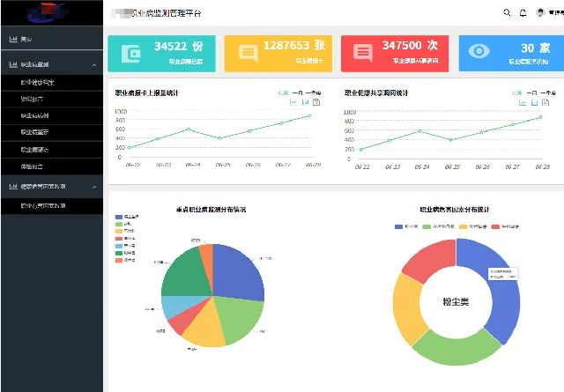
Task: Click the search magnifier icon in header
Action: [507, 13]
